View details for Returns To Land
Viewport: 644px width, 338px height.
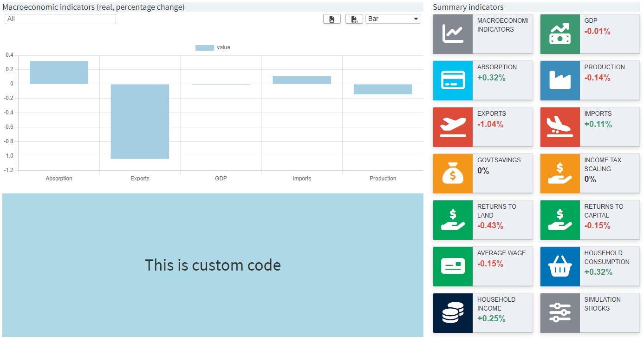(x=483, y=220)
